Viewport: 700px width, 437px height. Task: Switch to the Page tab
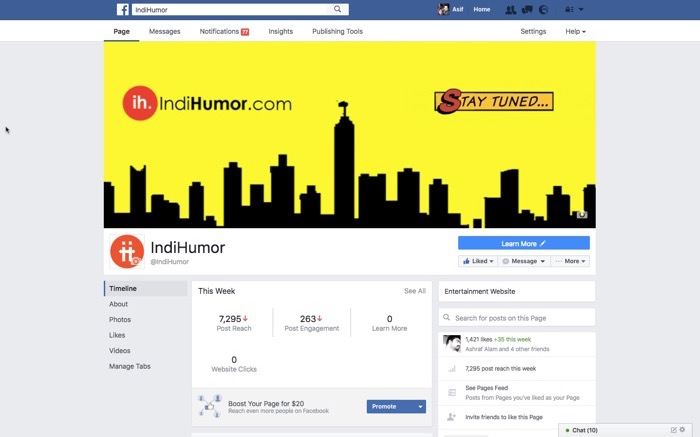121,31
